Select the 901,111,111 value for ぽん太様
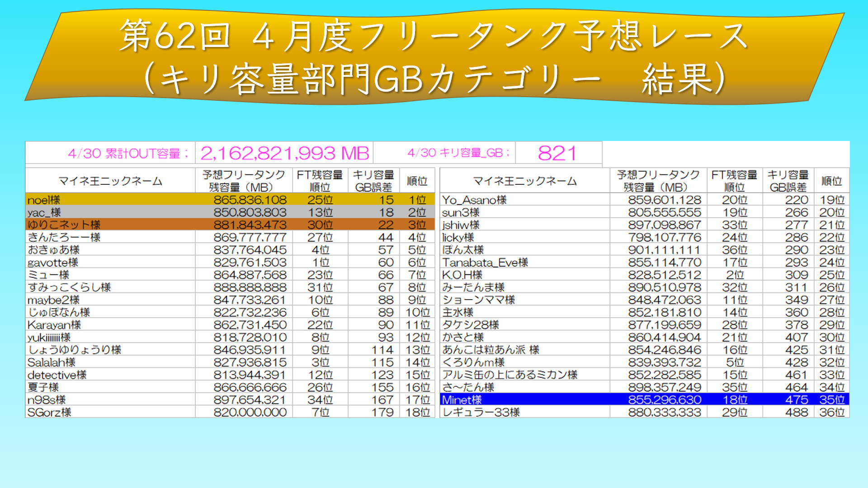The width and height of the screenshot is (868, 488). [x=664, y=249]
